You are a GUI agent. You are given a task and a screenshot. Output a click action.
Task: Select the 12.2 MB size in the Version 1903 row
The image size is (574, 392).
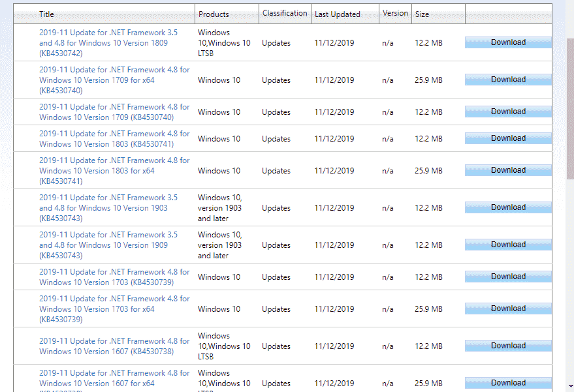pos(428,207)
